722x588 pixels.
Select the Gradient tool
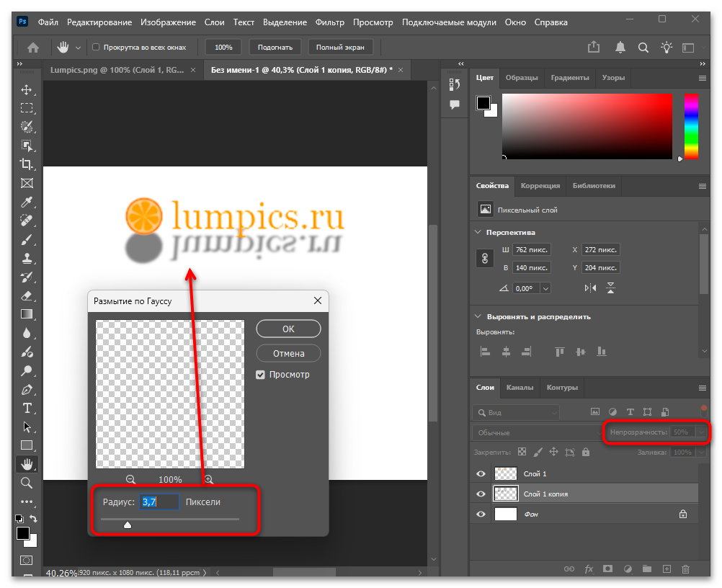pos(27,314)
